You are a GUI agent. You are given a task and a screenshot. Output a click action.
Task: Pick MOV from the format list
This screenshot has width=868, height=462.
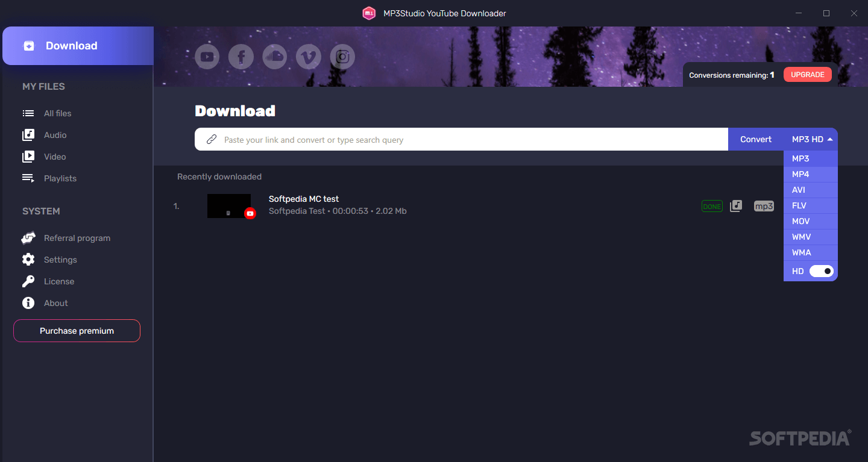(x=811, y=221)
